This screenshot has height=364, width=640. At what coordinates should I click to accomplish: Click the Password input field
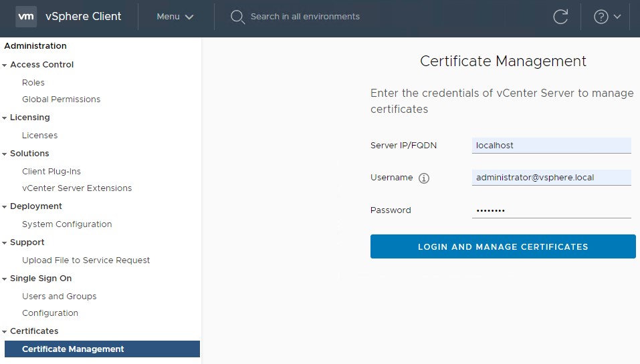point(552,210)
